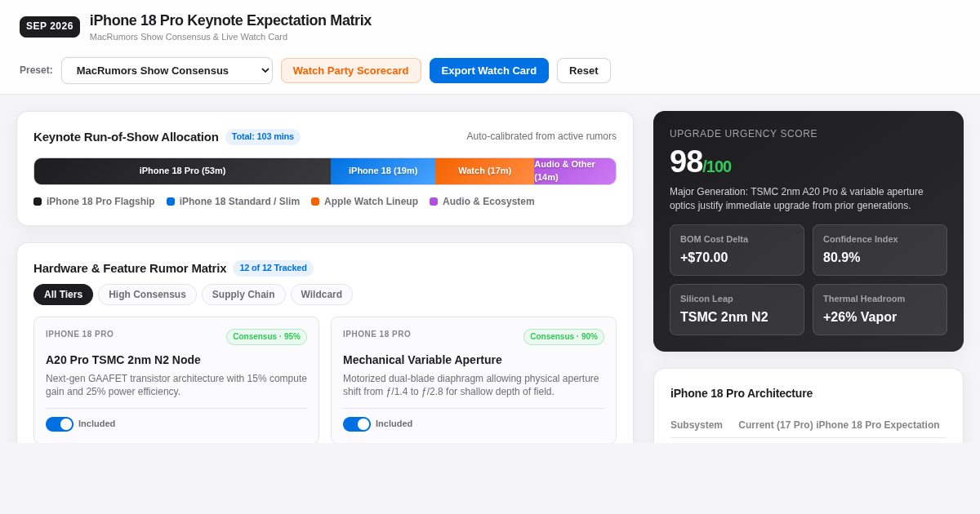Select the Wildcard filter tab
The height and width of the screenshot is (514, 980).
[322, 295]
